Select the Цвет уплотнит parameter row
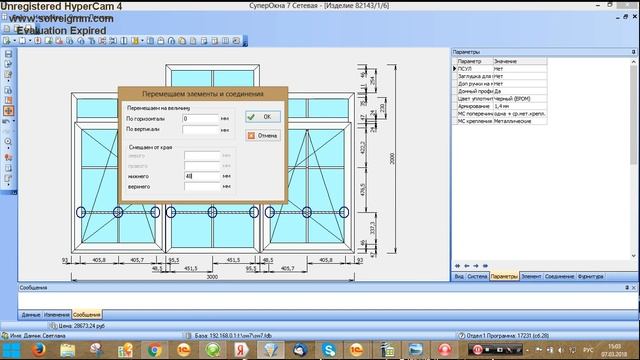Viewport: 640px width, 360px height. (500, 98)
